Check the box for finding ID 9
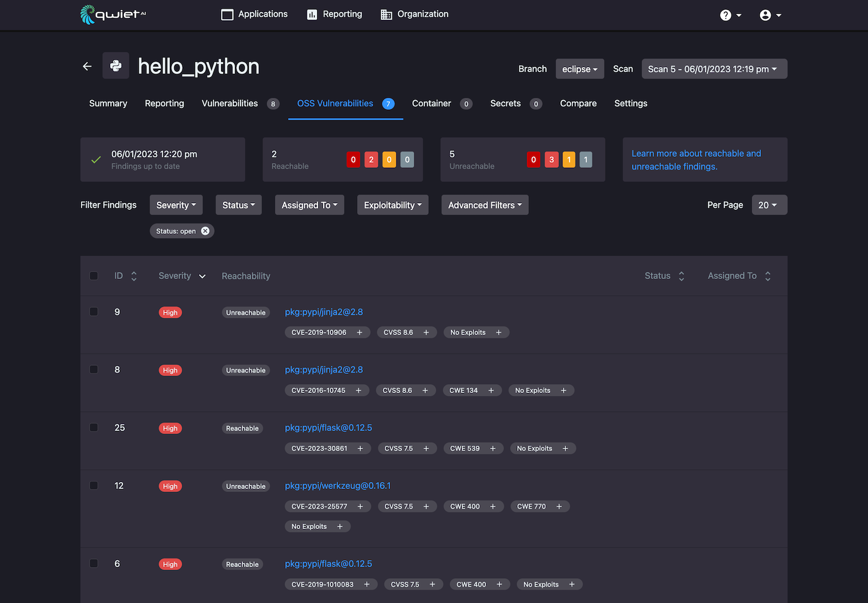868x603 pixels. 94,311
